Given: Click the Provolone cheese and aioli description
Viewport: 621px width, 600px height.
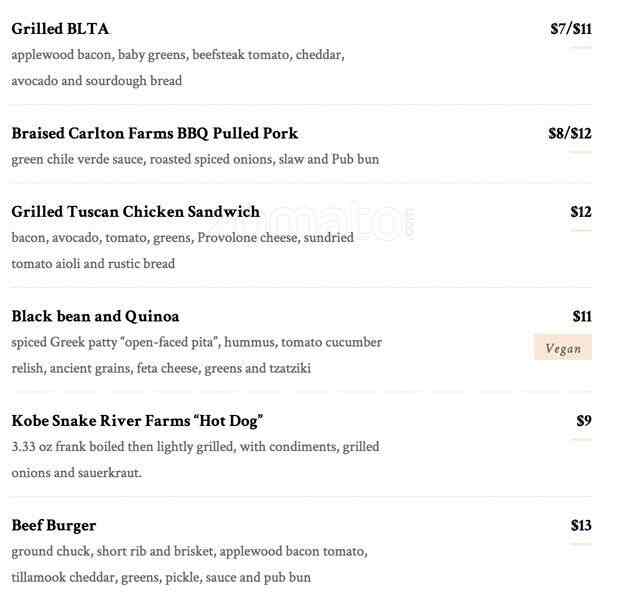Looking at the screenshot, I should tap(182, 251).
